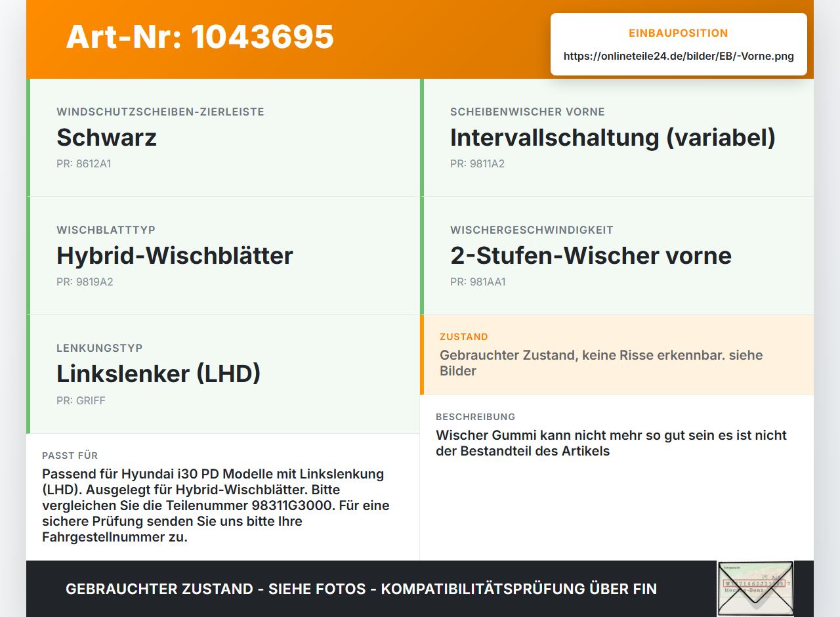The width and height of the screenshot is (840, 617).
Task: Click the Einbauposition card title
Action: click(679, 33)
